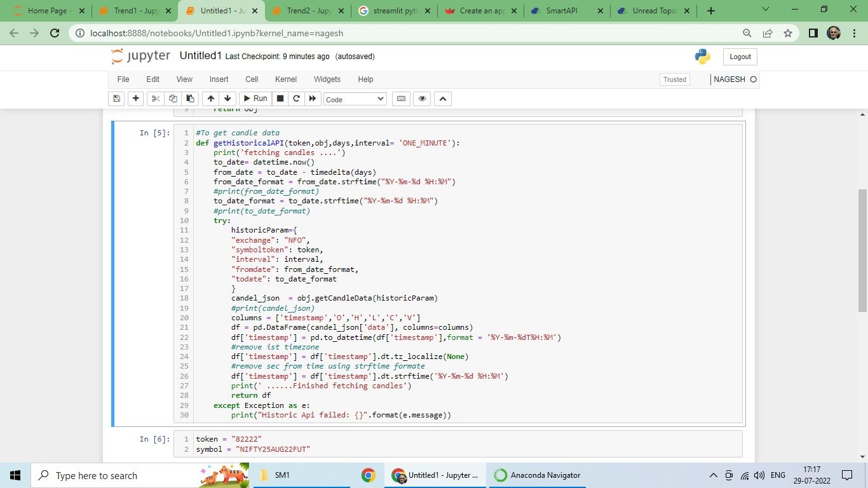
Task: Open the tab search chevron
Action: 766,10
